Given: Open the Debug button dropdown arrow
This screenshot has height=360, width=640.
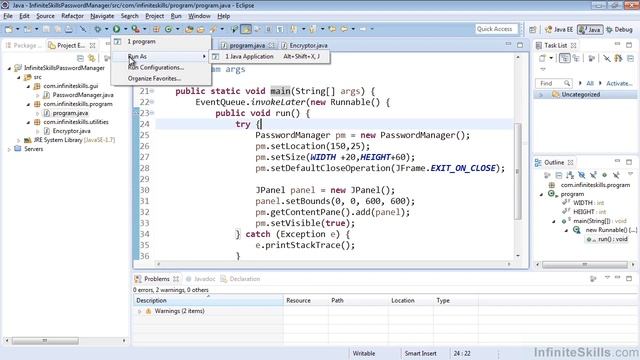Looking at the screenshot, I should 106,29.
